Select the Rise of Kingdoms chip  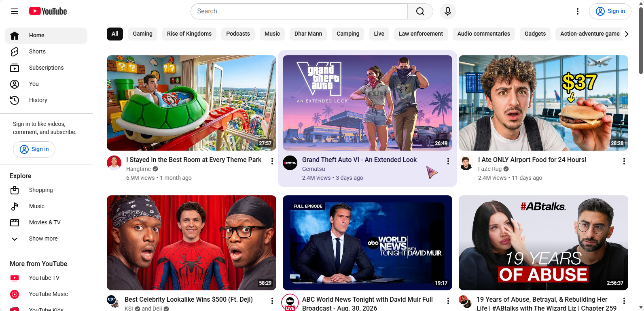pos(189,34)
